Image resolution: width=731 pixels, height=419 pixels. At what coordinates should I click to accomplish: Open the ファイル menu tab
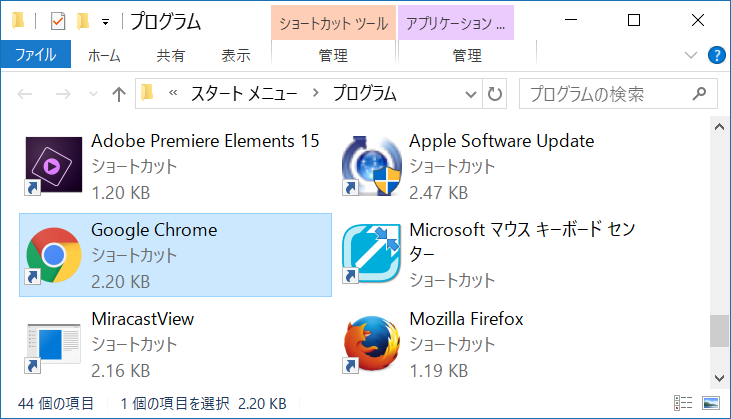point(36,55)
